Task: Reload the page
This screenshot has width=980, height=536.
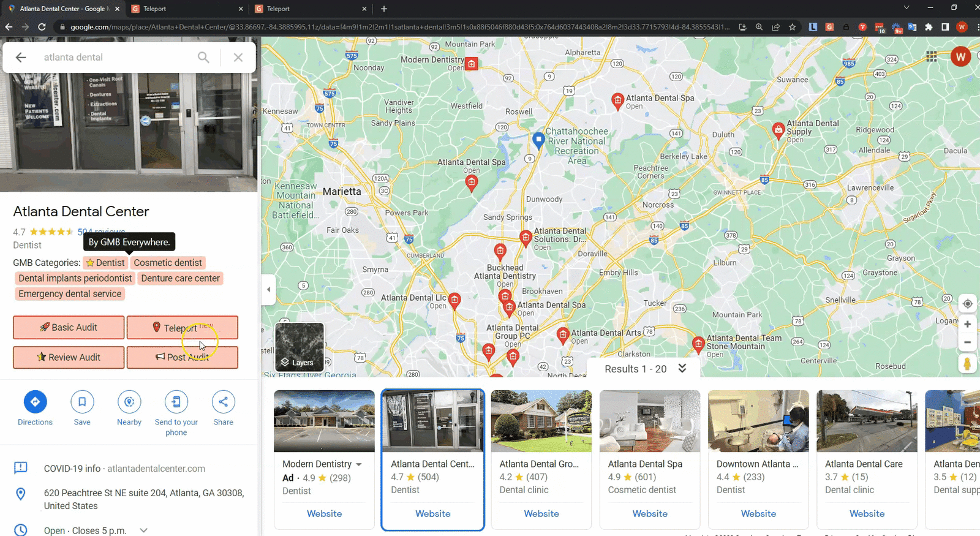Action: 42,27
